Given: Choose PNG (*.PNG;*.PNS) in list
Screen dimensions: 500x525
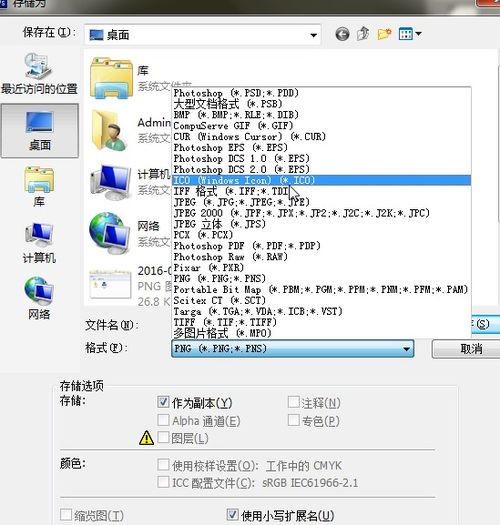Looking at the screenshot, I should click(322, 279).
